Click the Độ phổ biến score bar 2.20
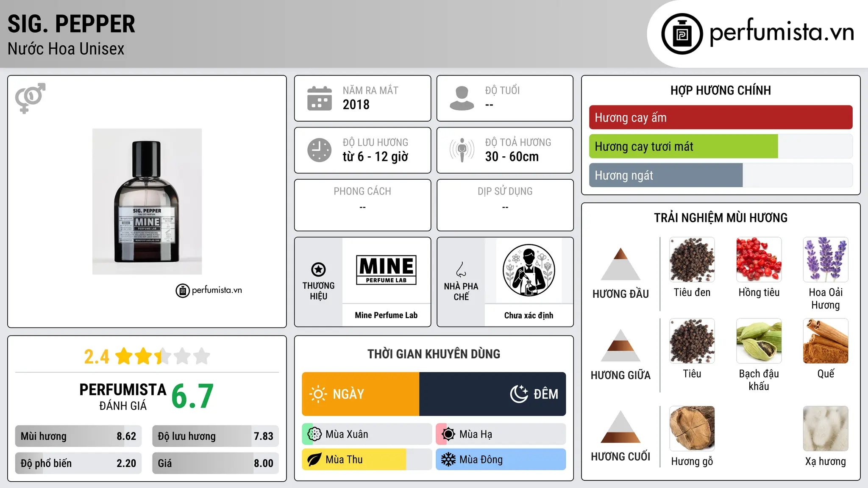The height and width of the screenshot is (488, 868). [78, 463]
